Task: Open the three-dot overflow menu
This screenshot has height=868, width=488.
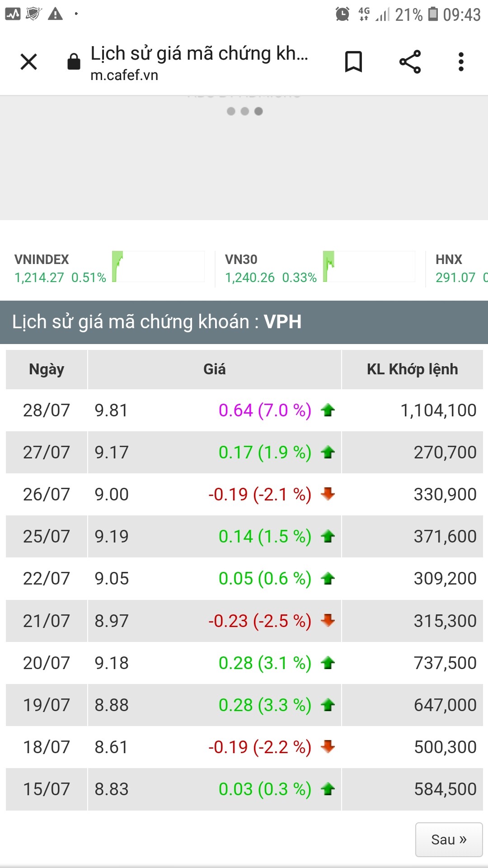Action: point(461,62)
